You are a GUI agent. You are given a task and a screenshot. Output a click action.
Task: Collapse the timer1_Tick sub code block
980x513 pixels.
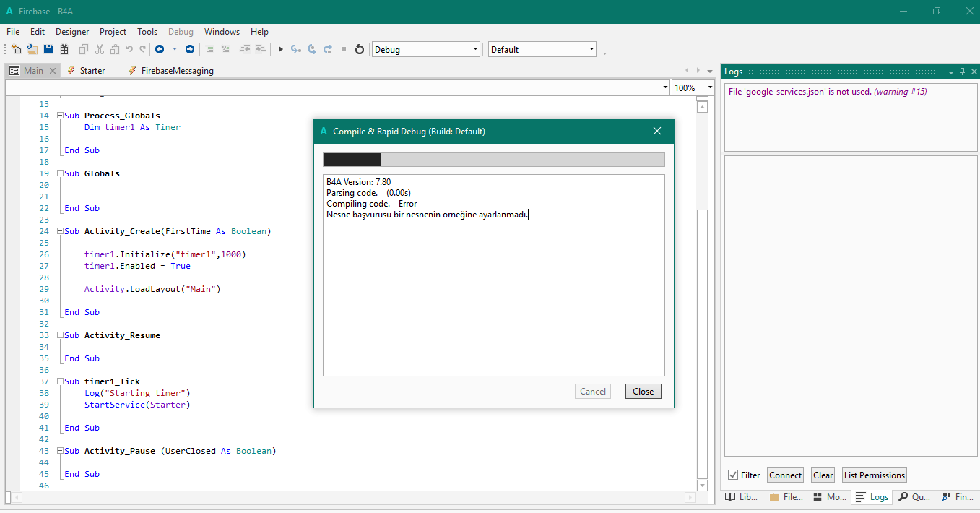point(61,381)
